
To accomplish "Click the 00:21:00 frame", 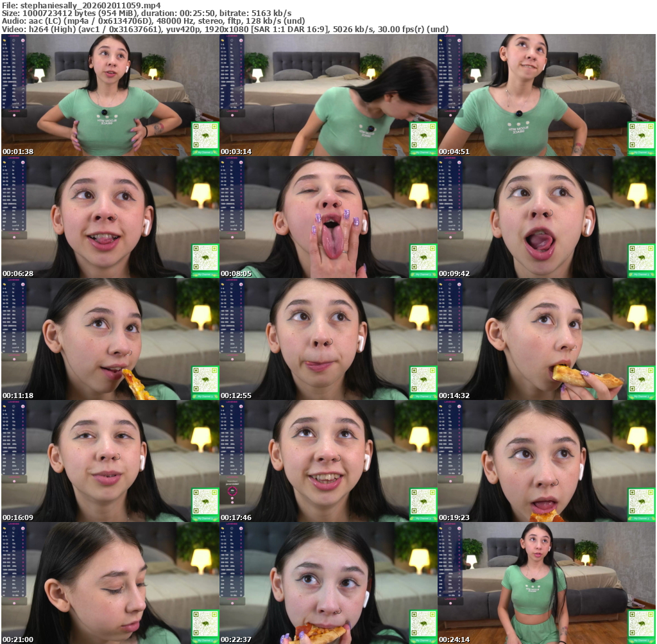I will [x=110, y=583].
